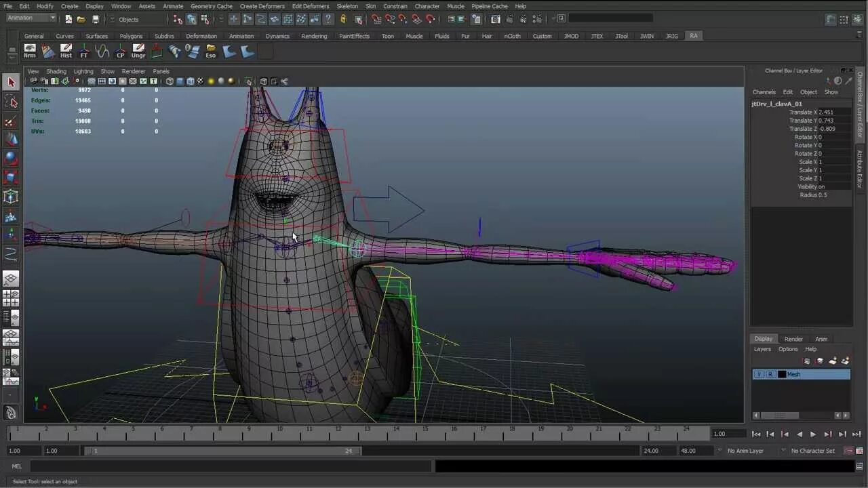Open the four view layout icon
Viewport: 868px width, 488px height.
[11, 298]
